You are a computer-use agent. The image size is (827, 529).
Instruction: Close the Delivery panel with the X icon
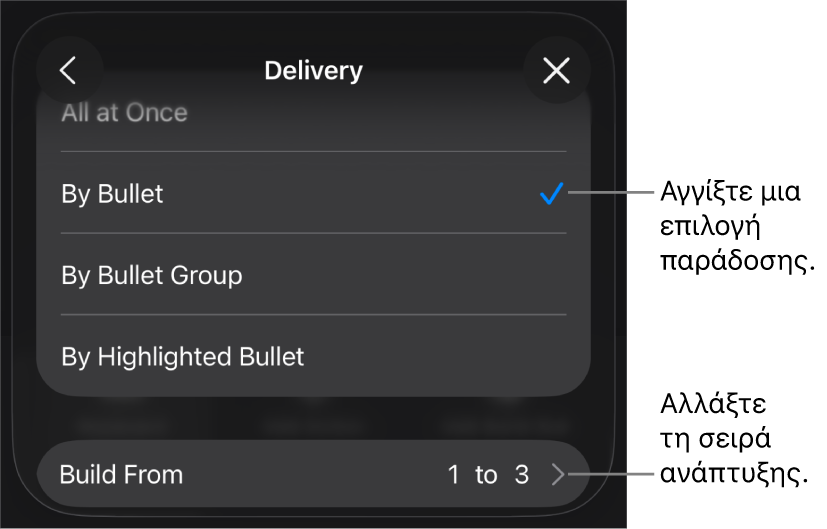tap(556, 70)
